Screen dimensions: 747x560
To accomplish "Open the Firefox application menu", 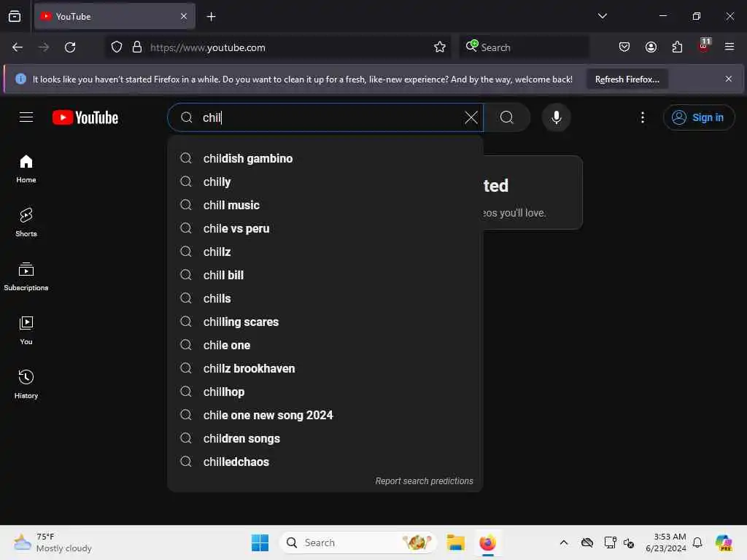I will point(729,47).
